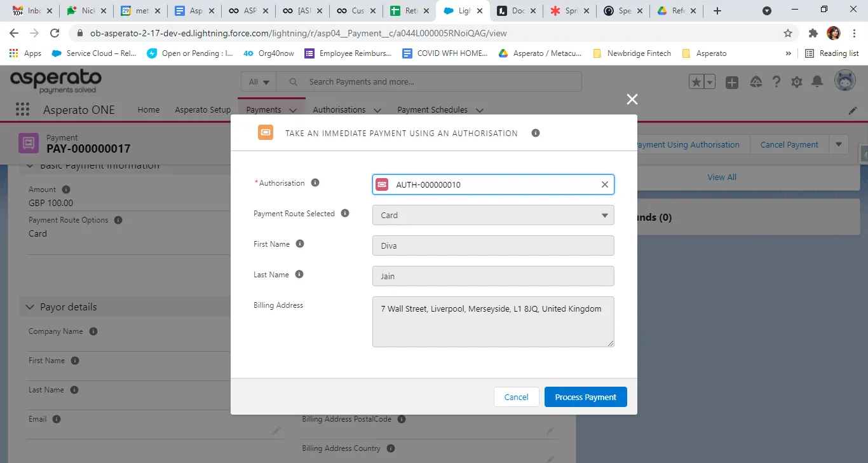The width and height of the screenshot is (868, 463).
Task: Click the browser address bar URL
Action: click(298, 33)
